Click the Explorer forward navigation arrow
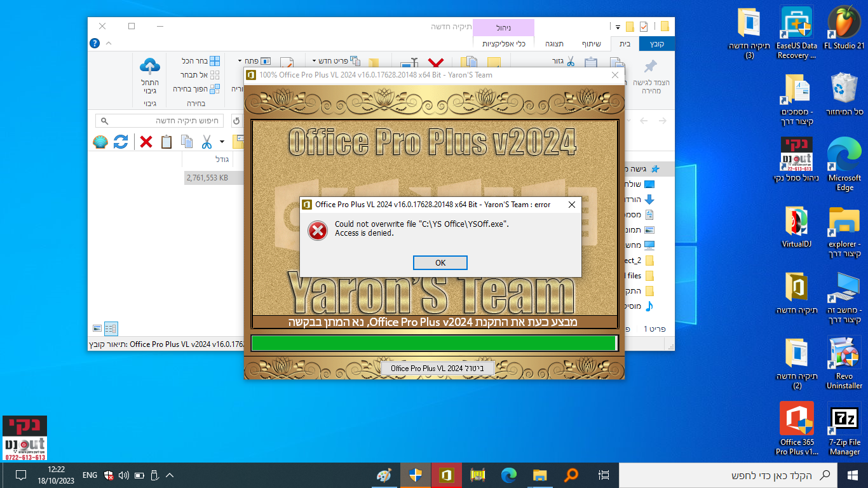The image size is (868, 488). (644, 121)
